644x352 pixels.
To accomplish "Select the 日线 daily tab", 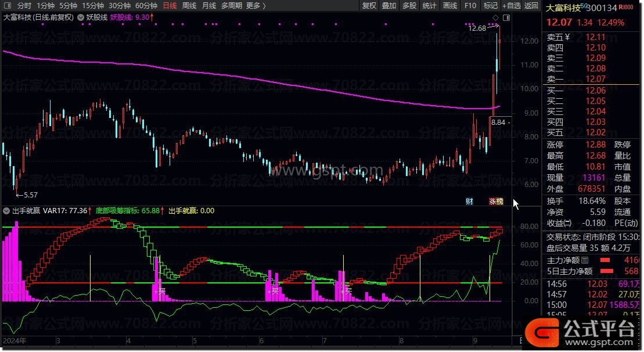I will click(x=170, y=6).
